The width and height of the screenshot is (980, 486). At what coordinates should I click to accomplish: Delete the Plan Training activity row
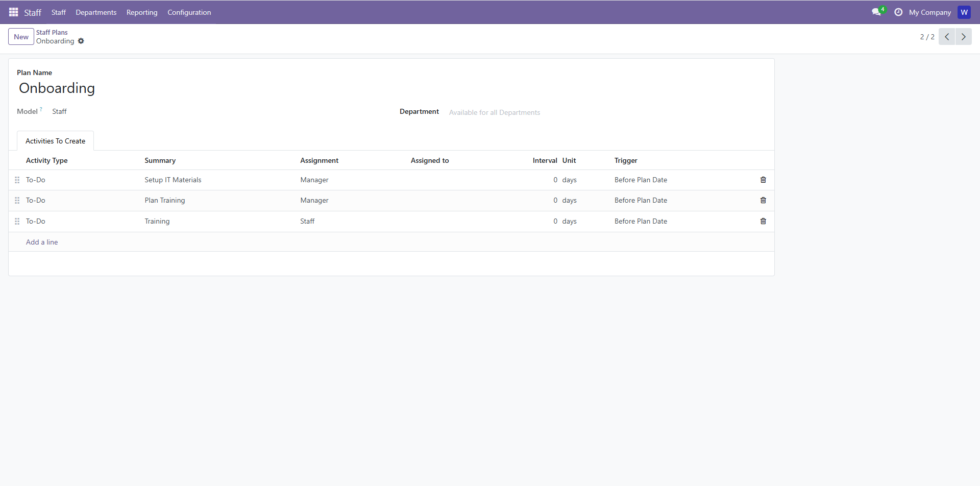coord(763,201)
